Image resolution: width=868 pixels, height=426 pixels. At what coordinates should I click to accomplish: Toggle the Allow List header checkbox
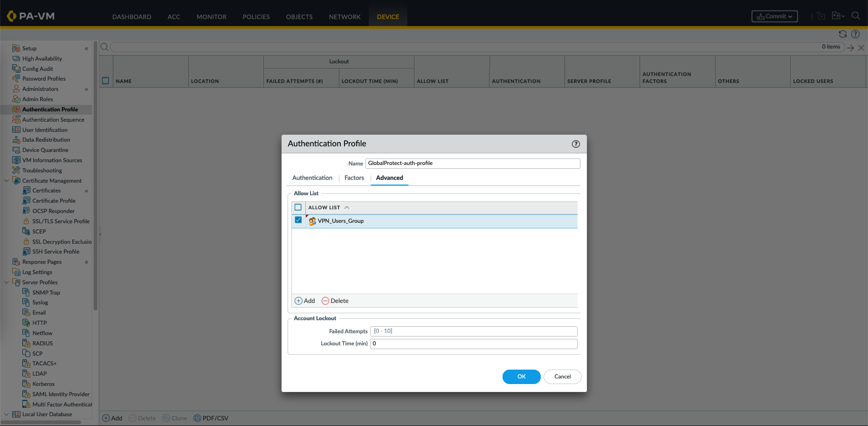pos(298,207)
